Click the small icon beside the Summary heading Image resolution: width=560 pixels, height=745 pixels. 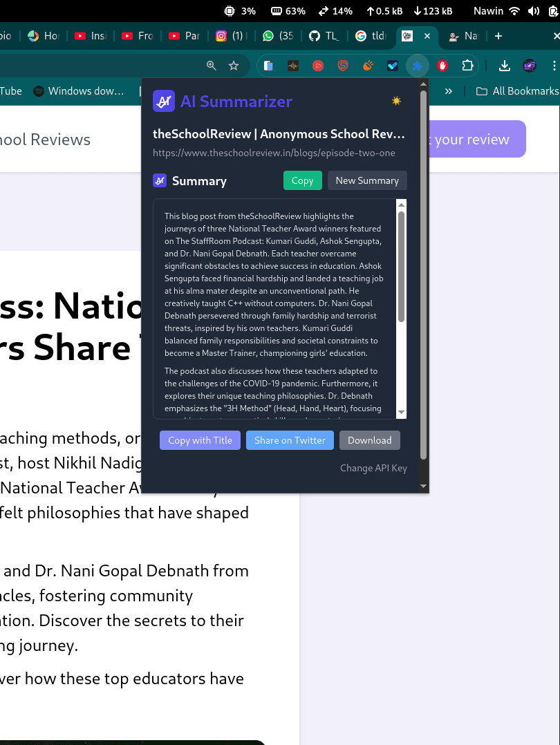(160, 180)
